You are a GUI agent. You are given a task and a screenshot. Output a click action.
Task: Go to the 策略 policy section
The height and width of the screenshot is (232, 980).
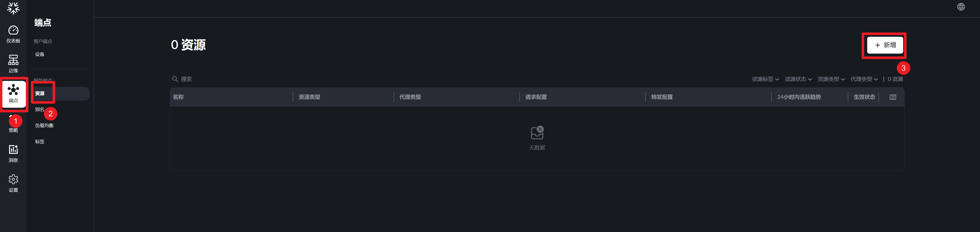(x=13, y=130)
